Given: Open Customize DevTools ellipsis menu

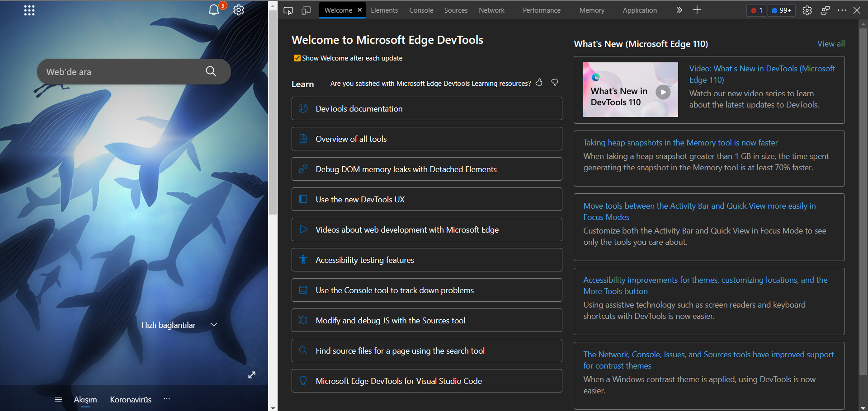Looking at the screenshot, I should (842, 10).
